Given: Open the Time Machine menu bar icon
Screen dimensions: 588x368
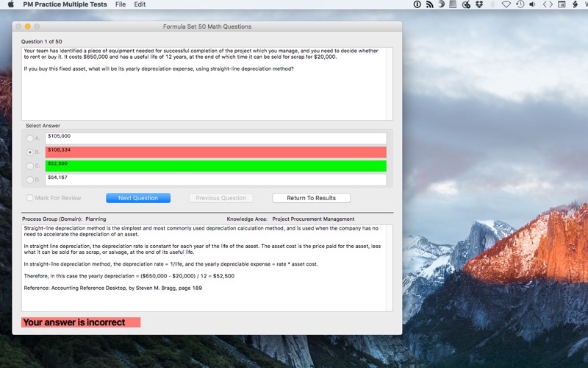Looking at the screenshot, I should click(x=520, y=4).
